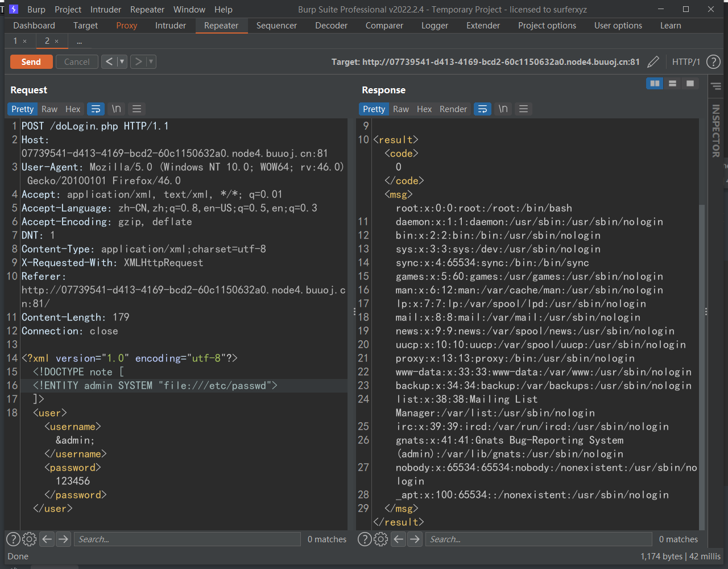Image resolution: width=728 pixels, height=569 pixels.
Task: Open the Project menu
Action: click(68, 10)
